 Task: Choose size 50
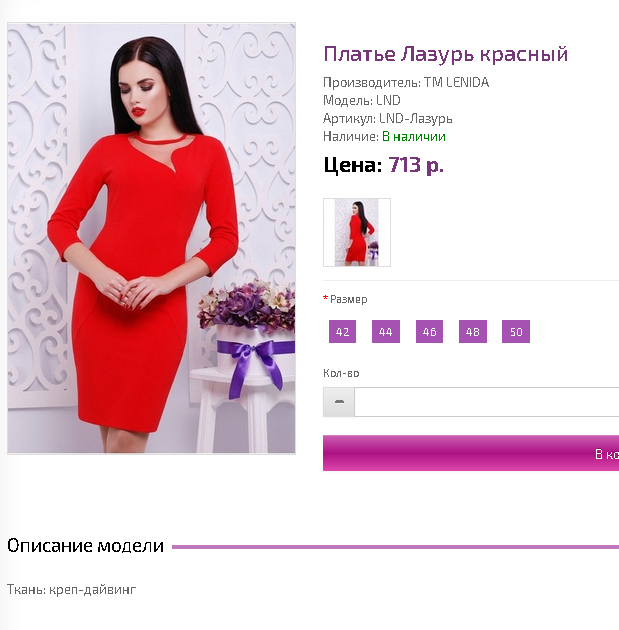tap(516, 331)
